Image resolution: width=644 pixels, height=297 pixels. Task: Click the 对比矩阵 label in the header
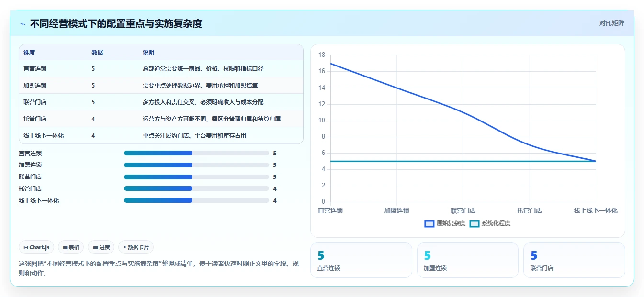click(x=611, y=23)
